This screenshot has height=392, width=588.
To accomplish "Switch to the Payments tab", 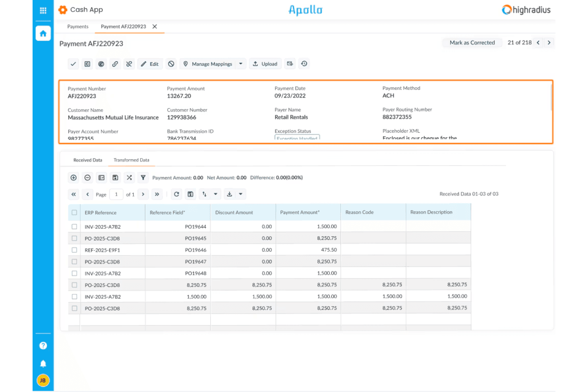I will (78, 27).
